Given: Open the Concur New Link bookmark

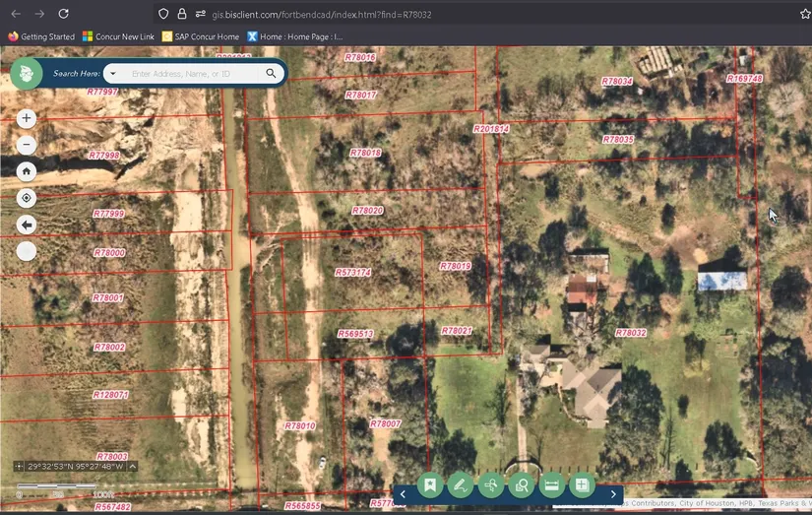Looking at the screenshot, I should pyautogui.click(x=118, y=36).
